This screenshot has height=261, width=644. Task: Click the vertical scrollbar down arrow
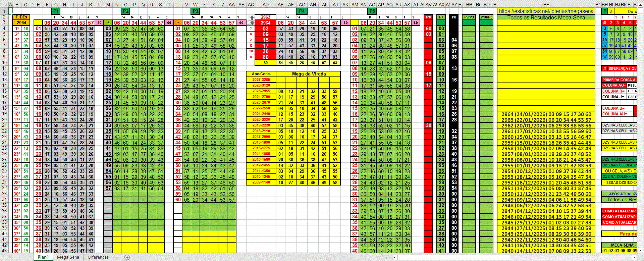(641, 250)
